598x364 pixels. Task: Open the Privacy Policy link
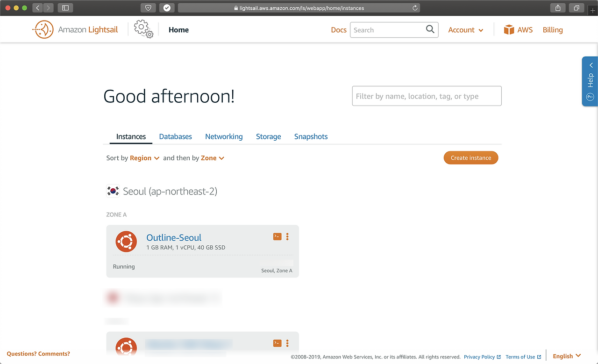click(482, 357)
